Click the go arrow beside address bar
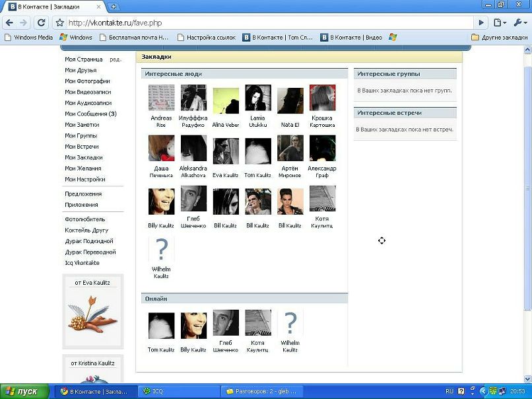Screen dimensions: 532x399 pos(482,22)
